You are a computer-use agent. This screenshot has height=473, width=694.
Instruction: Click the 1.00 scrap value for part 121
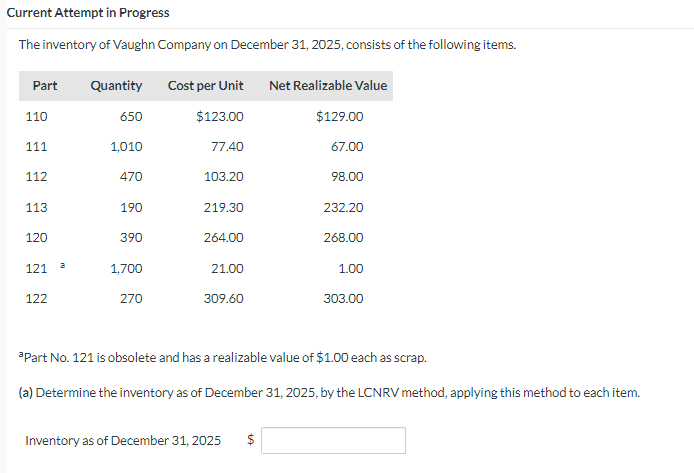click(351, 269)
